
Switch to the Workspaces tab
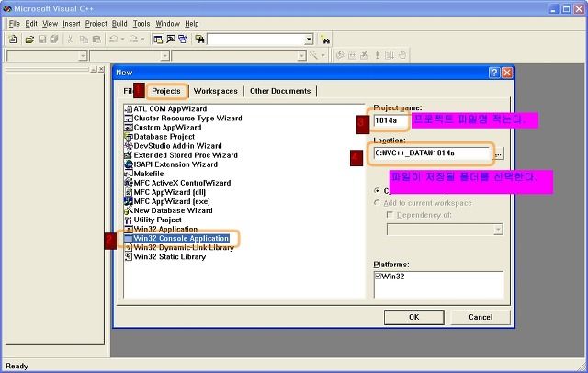coord(216,91)
